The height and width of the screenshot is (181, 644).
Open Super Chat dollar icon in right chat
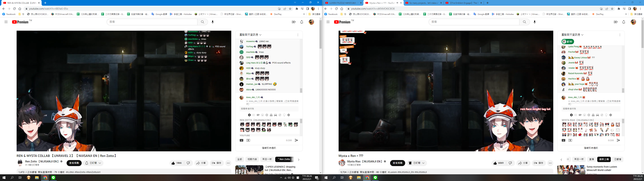pos(570,140)
